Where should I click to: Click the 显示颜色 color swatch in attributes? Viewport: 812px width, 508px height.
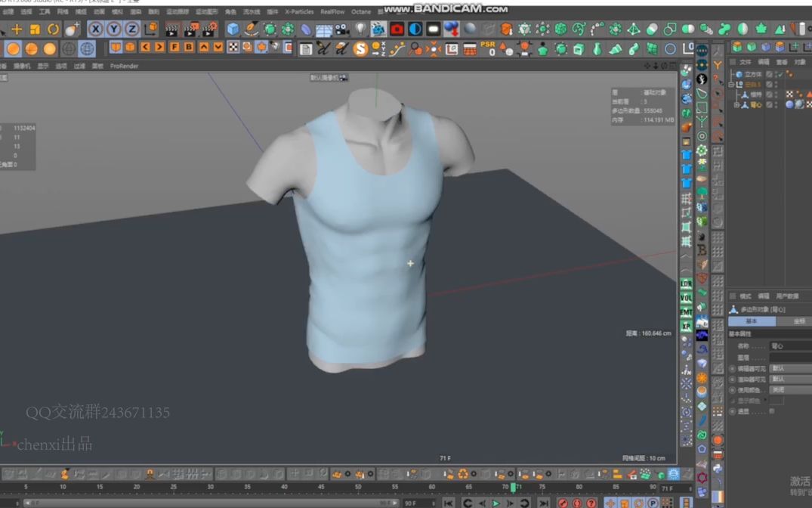(x=776, y=400)
